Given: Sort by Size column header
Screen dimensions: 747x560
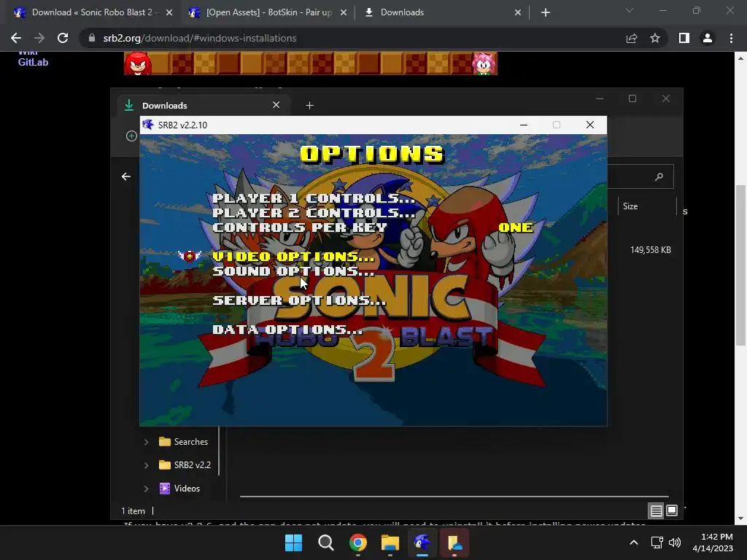Looking at the screenshot, I should click(x=630, y=206).
